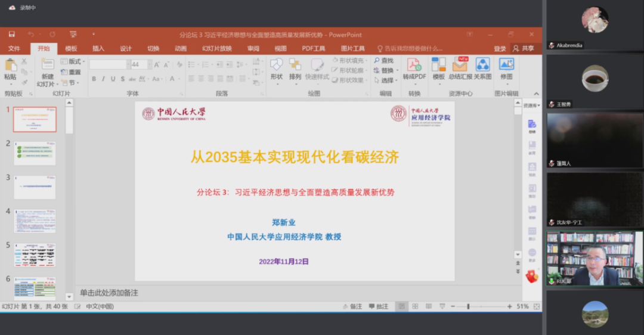Viewport: 644px width, 335px height.
Task: Create a new slide with 新建幻灯片
Action: (x=47, y=66)
